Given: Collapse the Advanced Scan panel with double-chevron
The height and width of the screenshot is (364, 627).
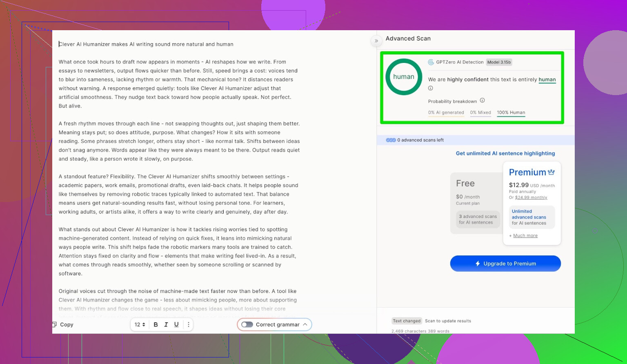Looking at the screenshot, I should tap(376, 41).
